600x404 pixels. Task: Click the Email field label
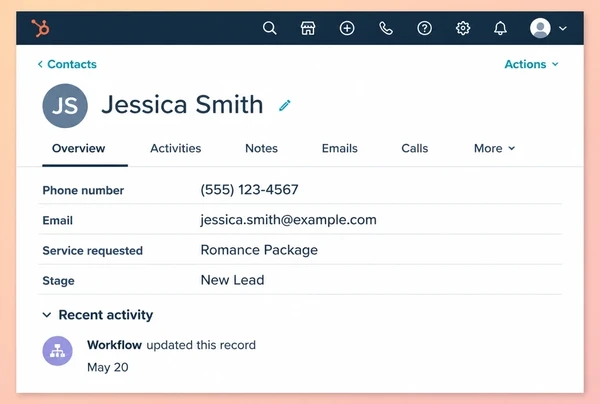[x=57, y=220]
